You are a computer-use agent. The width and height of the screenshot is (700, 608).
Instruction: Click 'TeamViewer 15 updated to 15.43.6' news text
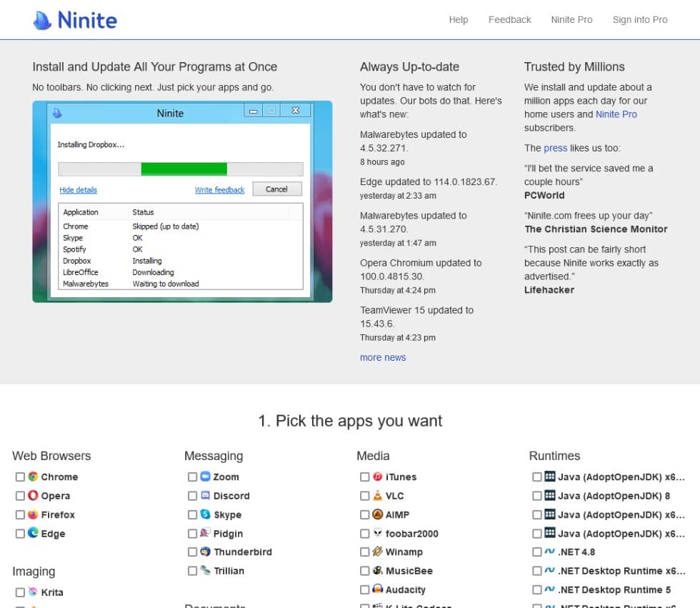coord(416,317)
